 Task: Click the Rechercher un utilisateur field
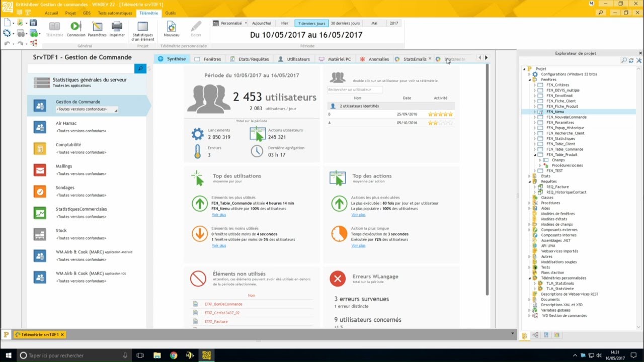pyautogui.click(x=355, y=89)
